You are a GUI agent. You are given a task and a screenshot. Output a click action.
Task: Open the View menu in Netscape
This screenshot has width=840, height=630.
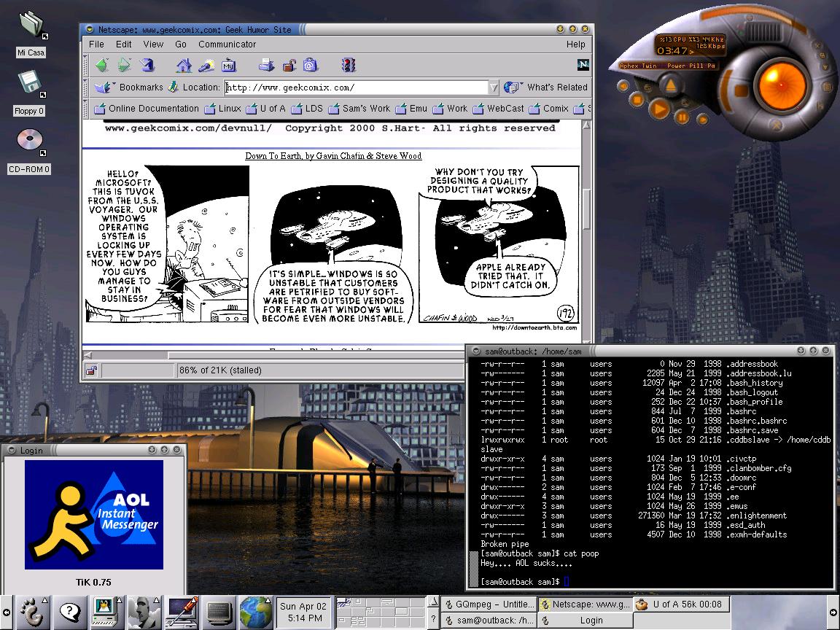point(153,44)
